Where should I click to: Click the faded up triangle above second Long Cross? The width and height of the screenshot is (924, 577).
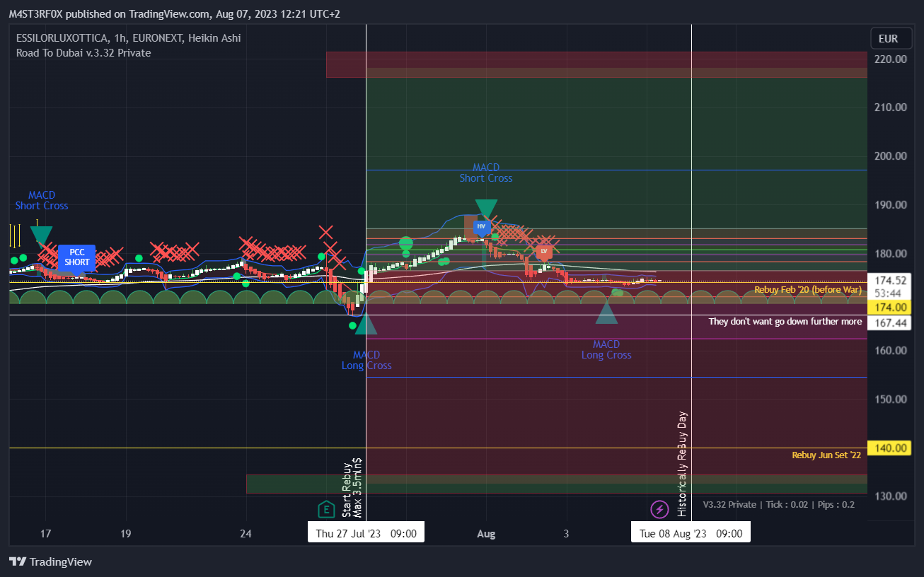click(x=606, y=313)
